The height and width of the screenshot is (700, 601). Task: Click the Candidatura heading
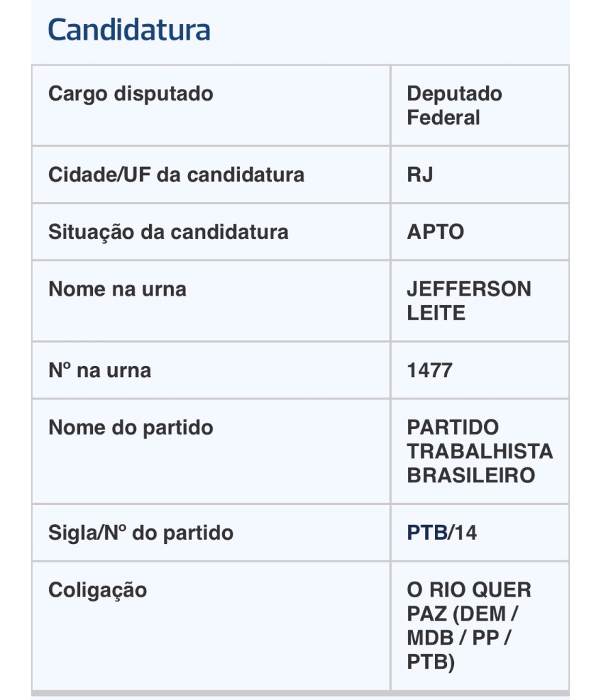[x=129, y=30]
